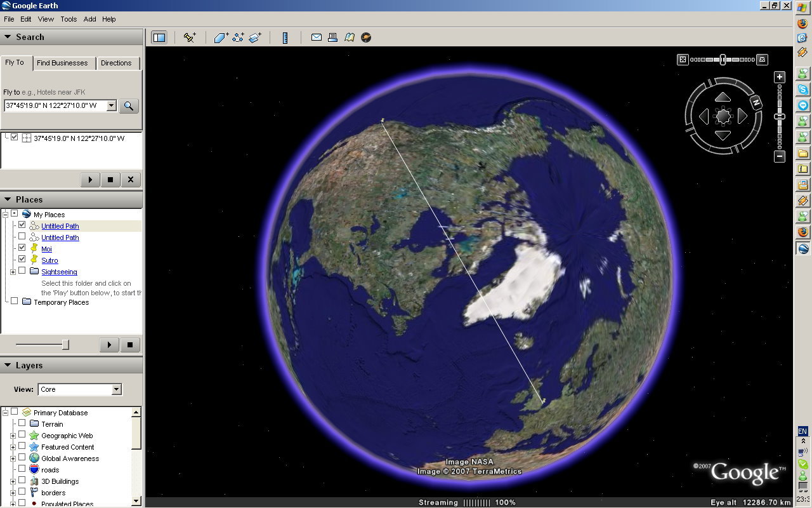Click the Moi placemark link

[46, 249]
